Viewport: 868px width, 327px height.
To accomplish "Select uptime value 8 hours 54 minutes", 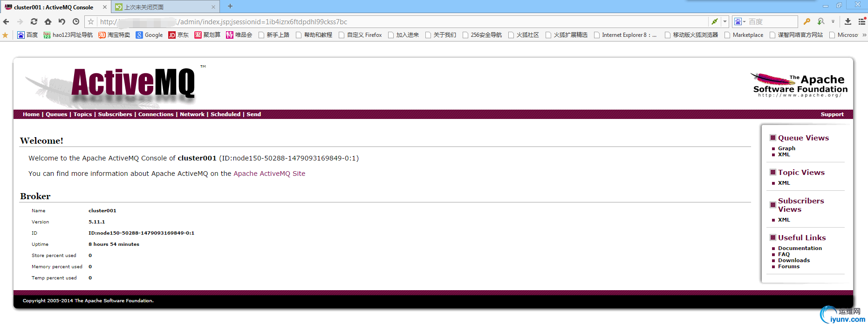I will (x=114, y=244).
